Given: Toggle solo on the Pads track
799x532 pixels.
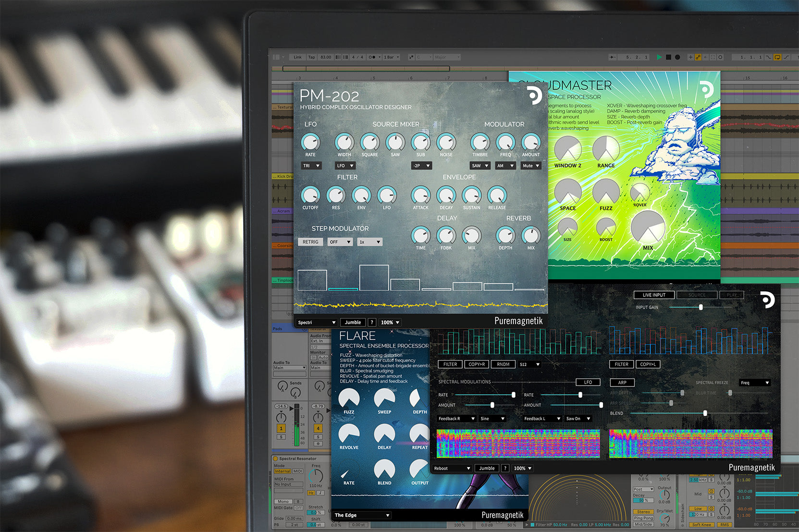Looking at the screenshot, I should (x=281, y=437).
